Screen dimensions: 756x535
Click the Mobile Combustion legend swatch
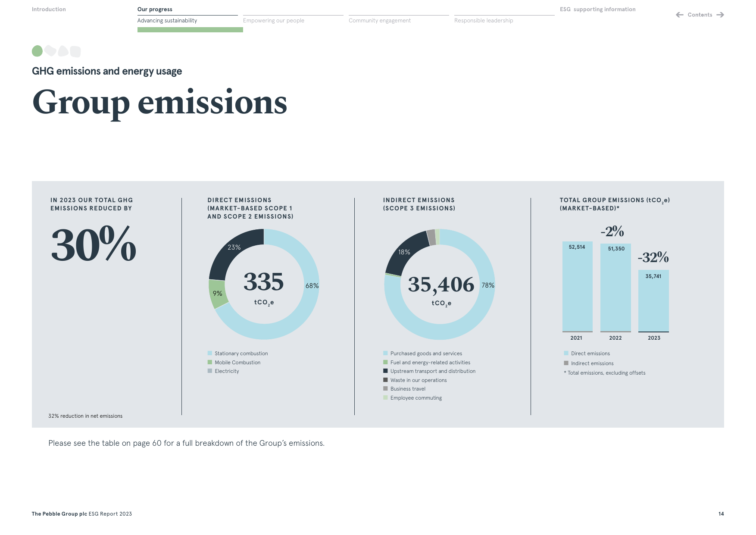click(210, 362)
